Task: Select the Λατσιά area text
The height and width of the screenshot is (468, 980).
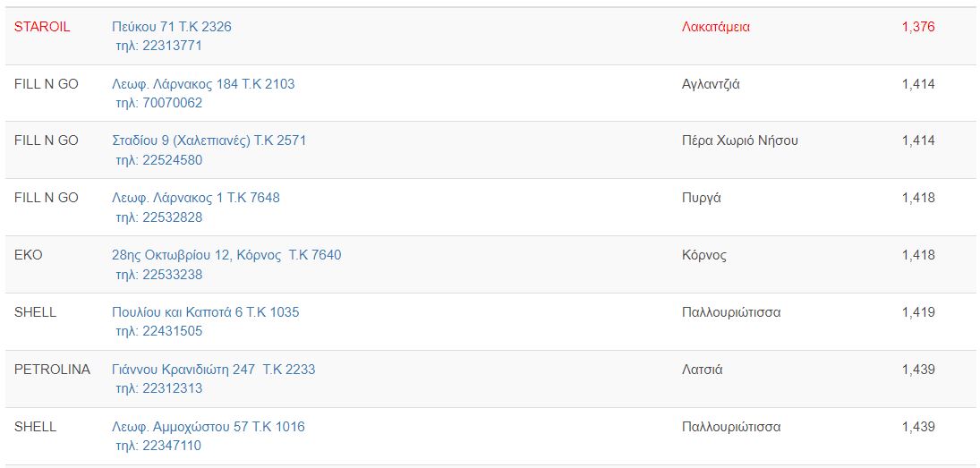Action: [x=702, y=370]
